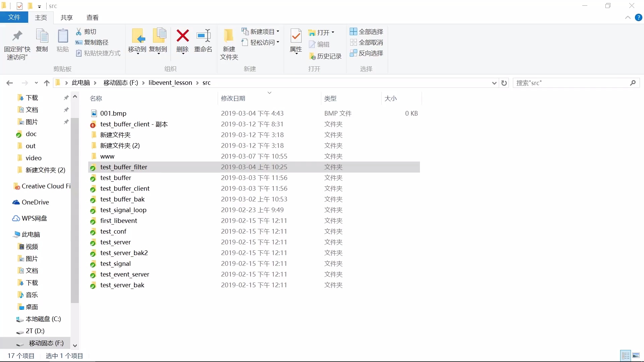The width and height of the screenshot is (644, 362).
Task: Click Select all (全部选择)
Action: [366, 32]
